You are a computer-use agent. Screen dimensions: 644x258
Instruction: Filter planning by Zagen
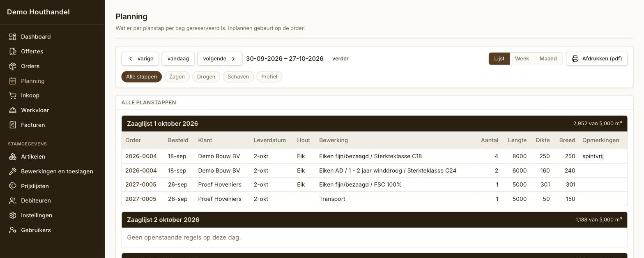point(177,77)
